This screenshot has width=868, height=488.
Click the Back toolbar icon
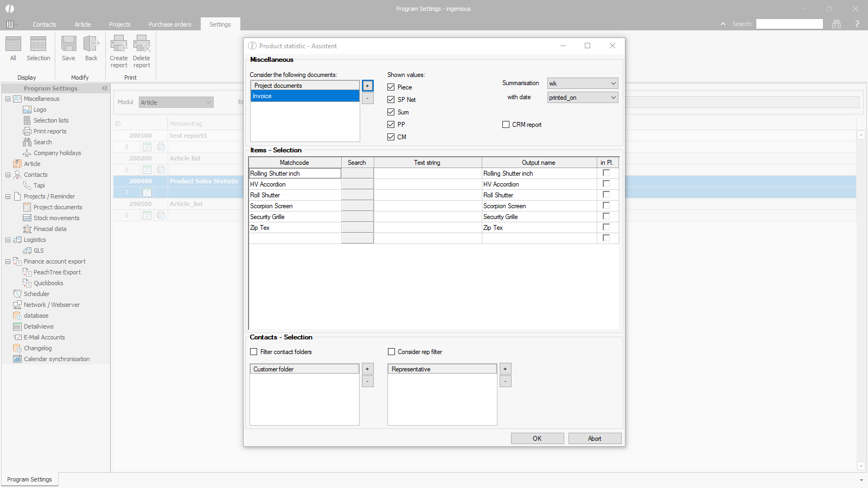tap(91, 44)
